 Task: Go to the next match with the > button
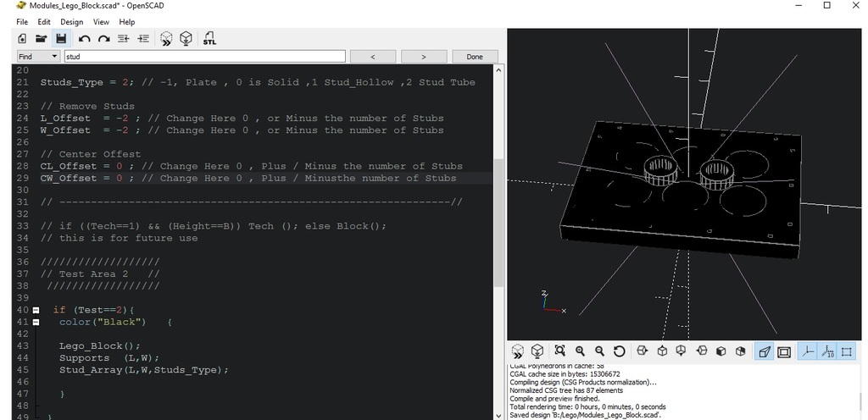coord(424,57)
